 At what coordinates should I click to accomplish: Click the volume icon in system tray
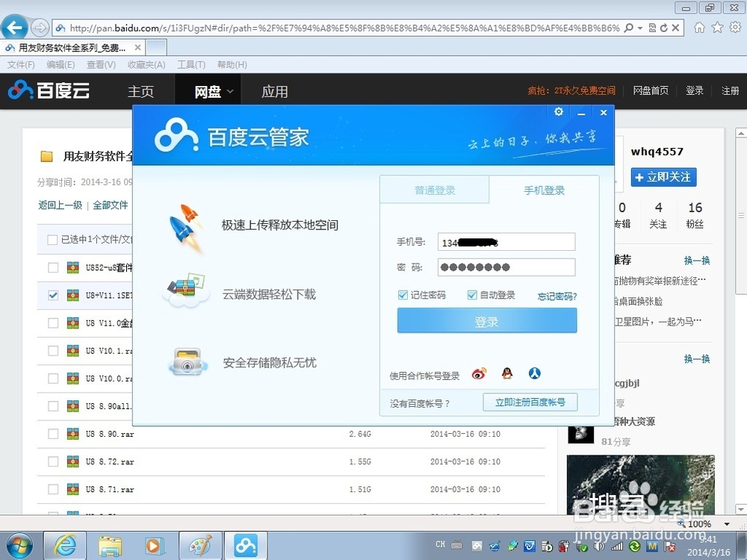pyautogui.click(x=599, y=547)
